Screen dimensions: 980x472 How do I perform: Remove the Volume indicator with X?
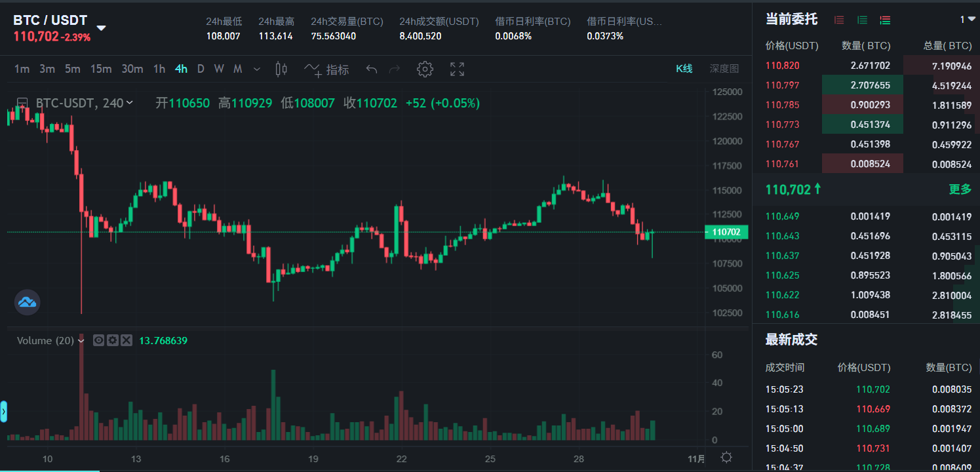click(127, 340)
